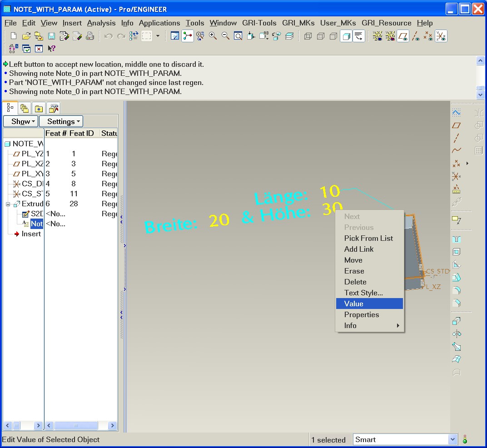Viewport: 487px width, 448px height.
Task: Toggle datum planes visibility
Action: coord(403,36)
